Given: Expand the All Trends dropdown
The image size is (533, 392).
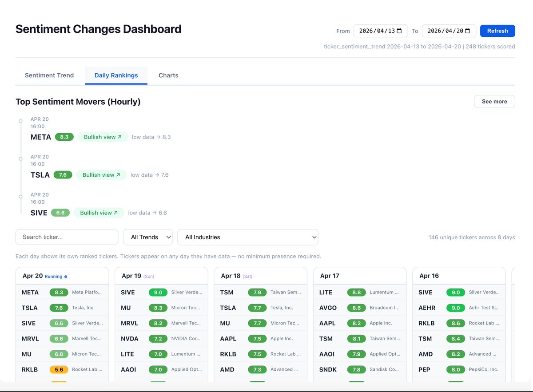Looking at the screenshot, I should point(148,237).
